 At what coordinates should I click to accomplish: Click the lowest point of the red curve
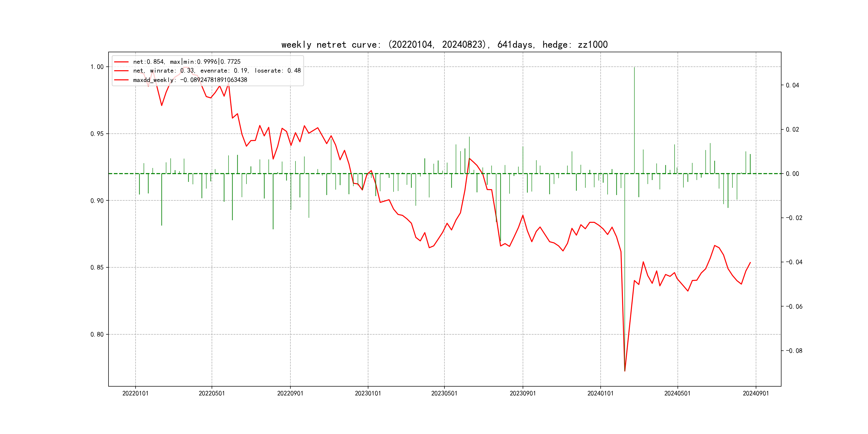[x=625, y=371]
